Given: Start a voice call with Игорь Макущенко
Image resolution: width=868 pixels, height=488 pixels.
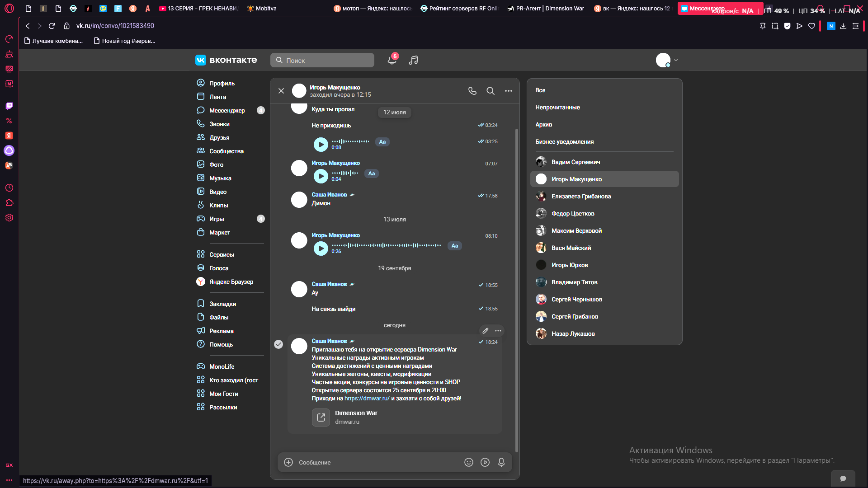Looking at the screenshot, I should tap(472, 91).
